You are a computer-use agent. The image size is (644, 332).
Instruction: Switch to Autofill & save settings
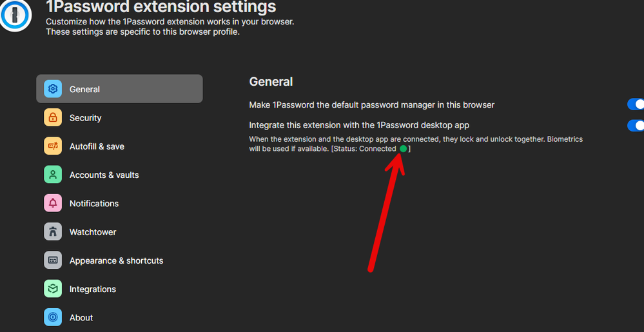[x=97, y=146]
